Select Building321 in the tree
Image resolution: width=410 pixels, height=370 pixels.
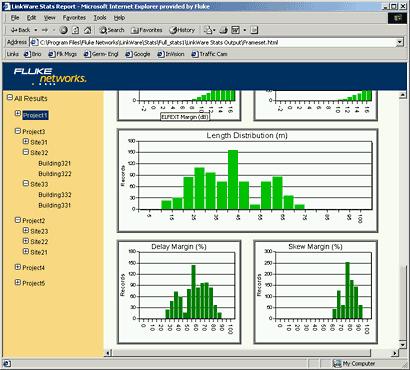(55, 163)
